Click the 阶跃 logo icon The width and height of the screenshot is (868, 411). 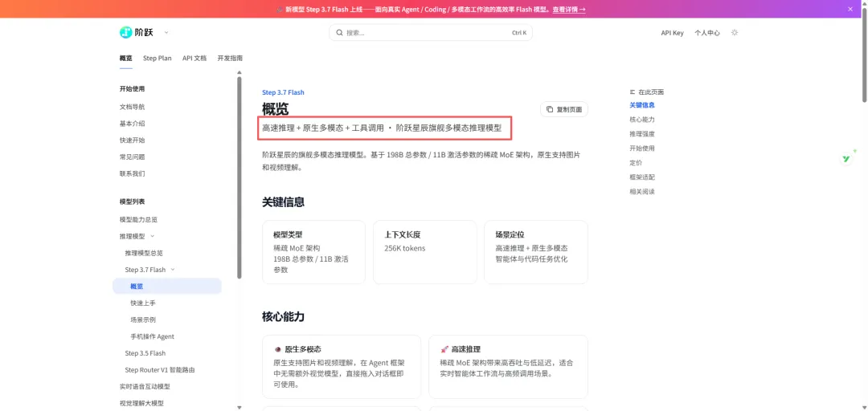pyautogui.click(x=125, y=33)
